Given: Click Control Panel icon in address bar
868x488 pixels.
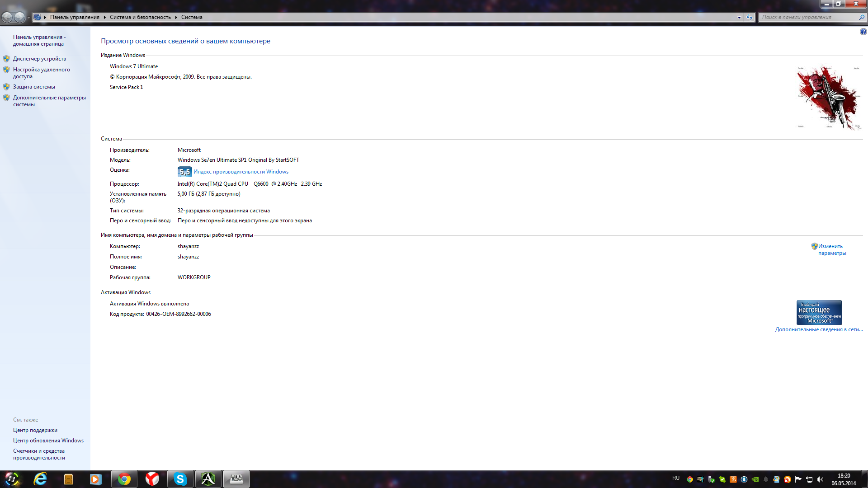Looking at the screenshot, I should point(37,17).
